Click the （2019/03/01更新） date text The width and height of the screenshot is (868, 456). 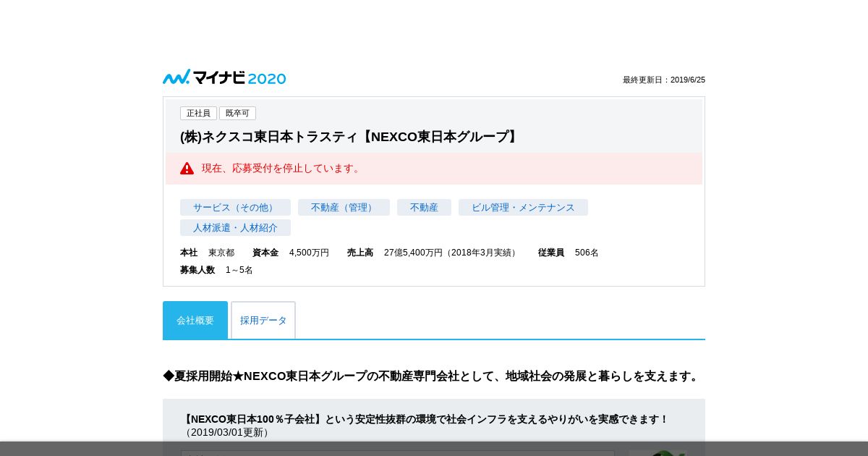coord(226,432)
